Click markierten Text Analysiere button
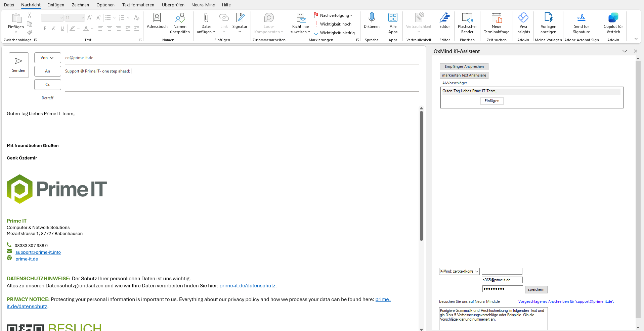Screen dimensions: 644x331 464,75
